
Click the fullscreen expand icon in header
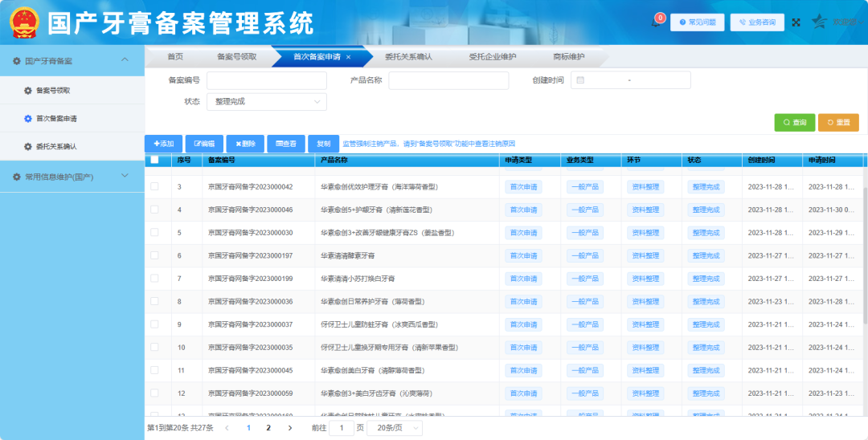[x=796, y=22]
